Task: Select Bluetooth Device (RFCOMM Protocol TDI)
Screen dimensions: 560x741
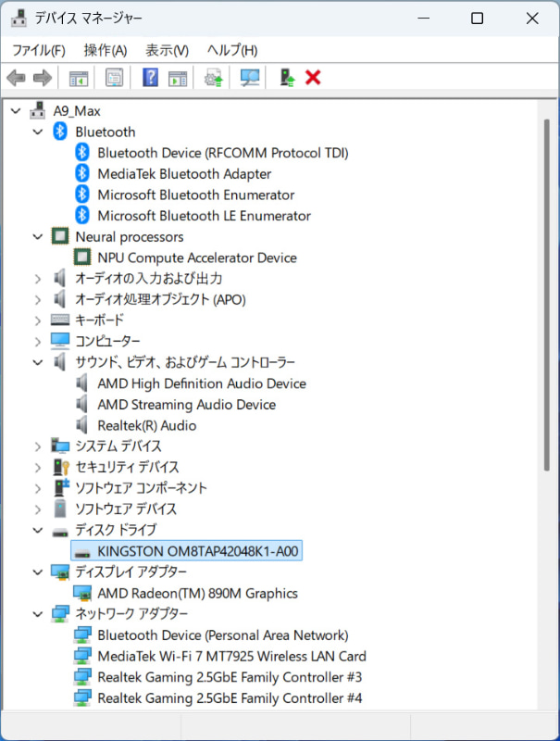Action: click(223, 153)
